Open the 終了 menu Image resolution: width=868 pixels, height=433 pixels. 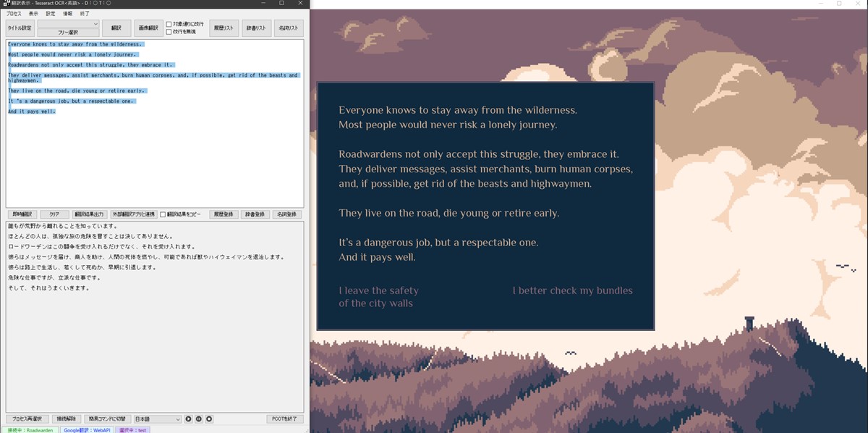pos(85,13)
